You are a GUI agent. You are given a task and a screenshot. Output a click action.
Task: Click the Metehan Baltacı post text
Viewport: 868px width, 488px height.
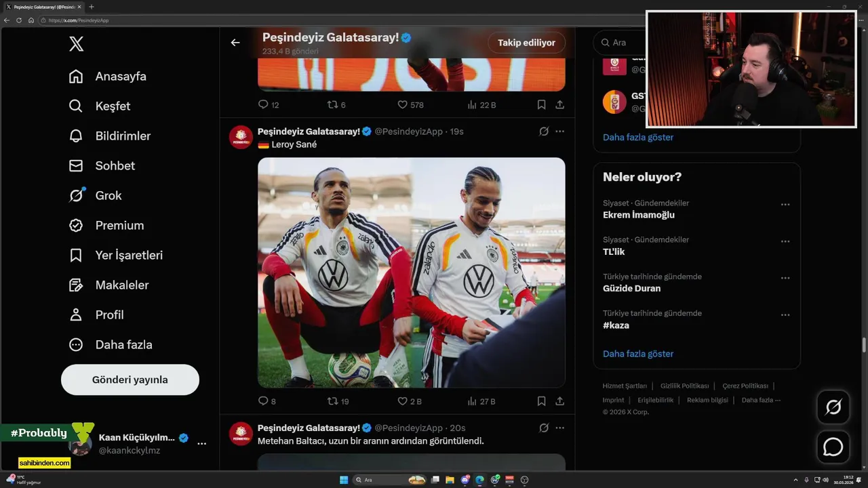coord(371,441)
